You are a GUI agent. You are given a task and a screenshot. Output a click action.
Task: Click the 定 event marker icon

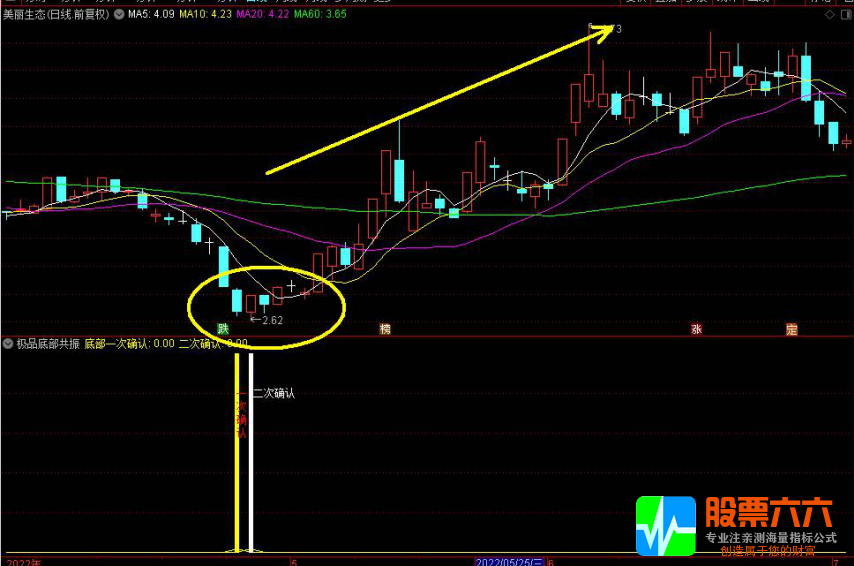click(791, 329)
